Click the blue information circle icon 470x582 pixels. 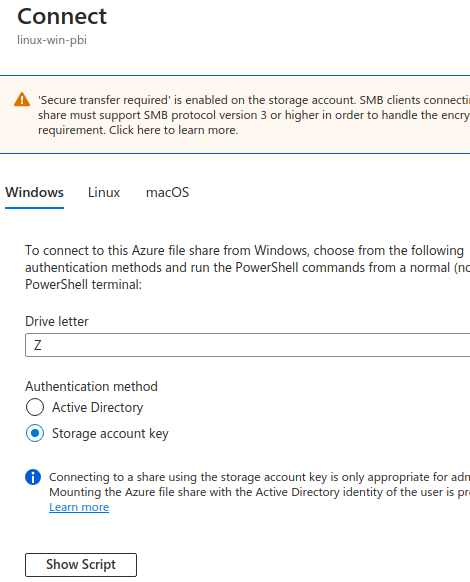pyautogui.click(x=33, y=477)
